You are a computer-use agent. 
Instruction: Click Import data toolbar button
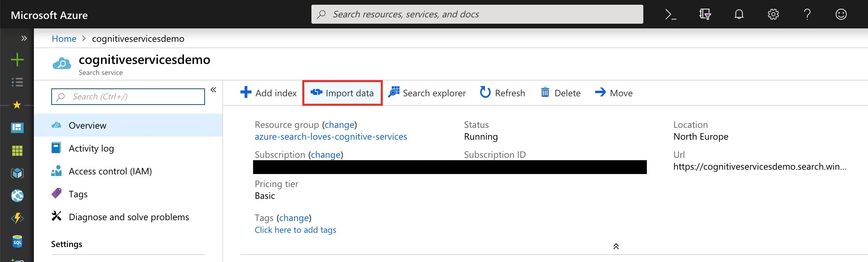point(342,93)
